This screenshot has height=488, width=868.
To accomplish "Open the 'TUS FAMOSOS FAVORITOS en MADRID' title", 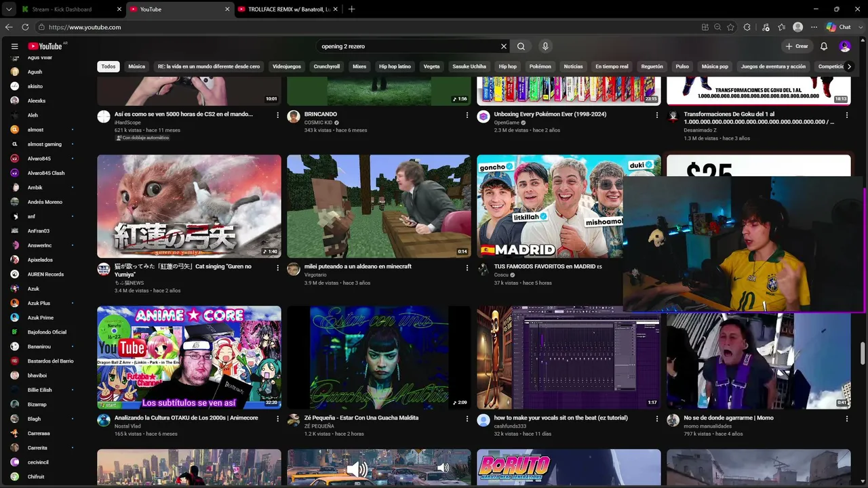I will 548,267.
